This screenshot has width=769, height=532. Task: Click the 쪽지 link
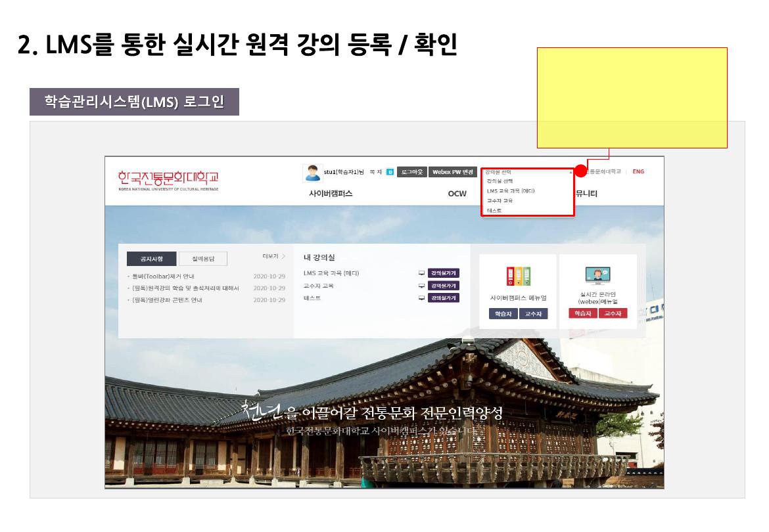pos(376,172)
